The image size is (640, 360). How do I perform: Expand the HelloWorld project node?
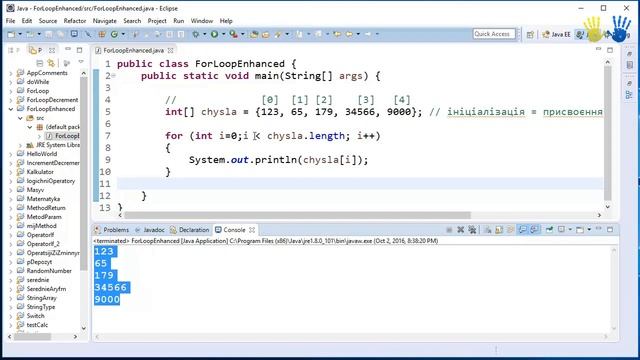(x=11, y=154)
